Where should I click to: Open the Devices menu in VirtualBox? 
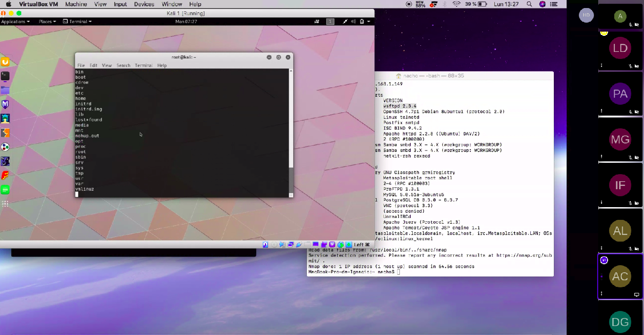pos(144,4)
